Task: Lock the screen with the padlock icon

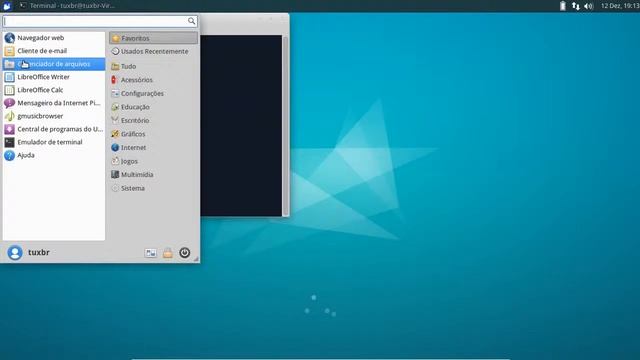Action: [x=168, y=253]
